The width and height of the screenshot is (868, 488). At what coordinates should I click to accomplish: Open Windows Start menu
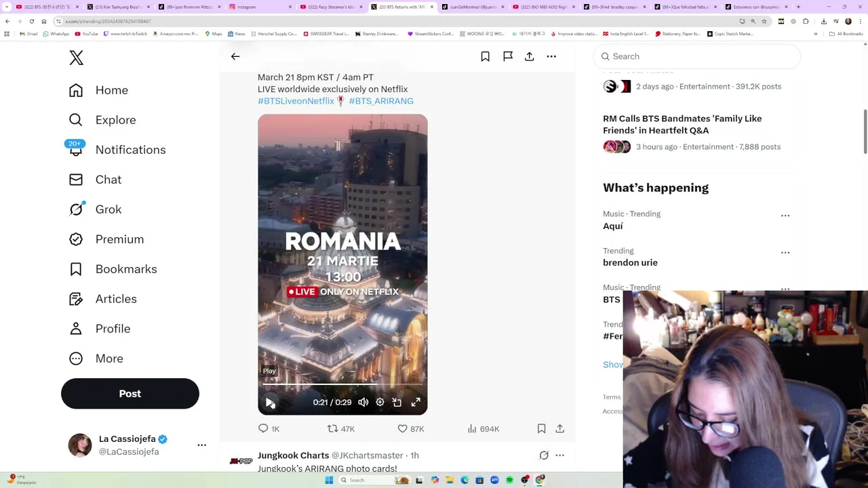click(x=329, y=481)
